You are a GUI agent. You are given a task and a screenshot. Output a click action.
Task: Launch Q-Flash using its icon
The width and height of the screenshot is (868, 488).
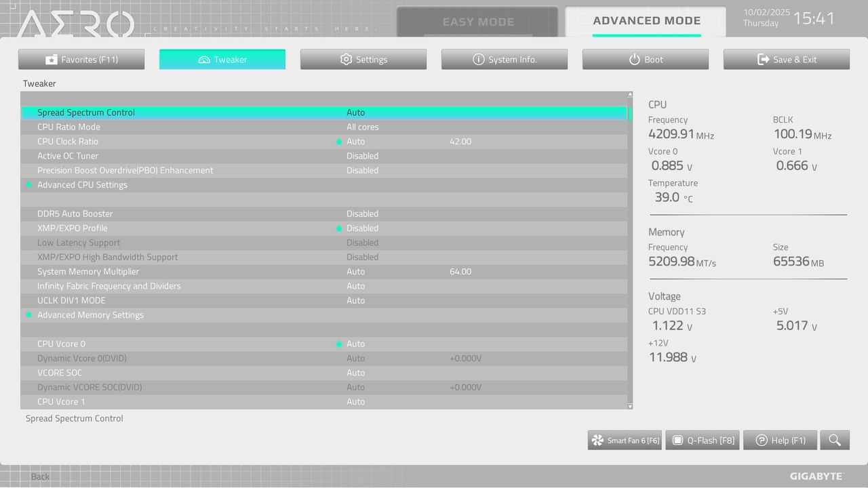[677, 440]
